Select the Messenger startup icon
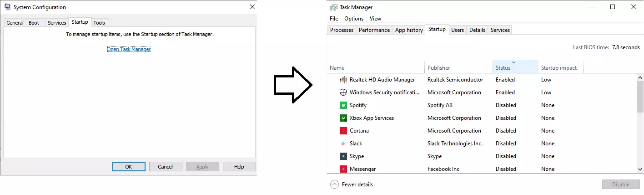Screen dimensions: 644x195 [343, 169]
